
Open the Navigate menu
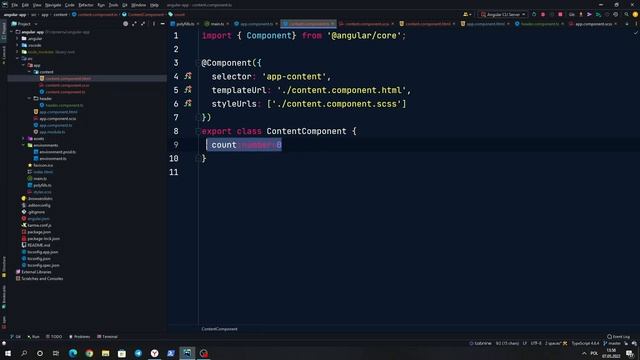click(x=53, y=5)
